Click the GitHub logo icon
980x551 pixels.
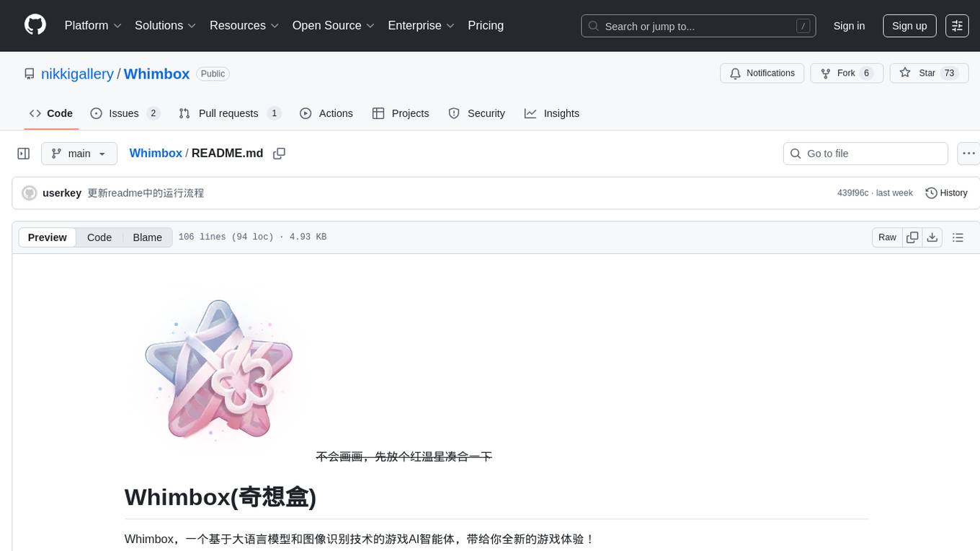point(35,25)
